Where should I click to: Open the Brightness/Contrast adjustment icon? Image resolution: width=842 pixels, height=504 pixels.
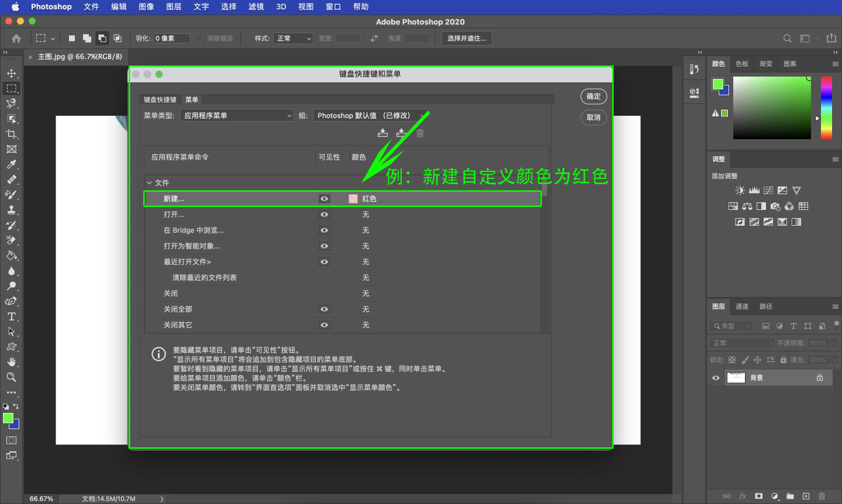(x=740, y=190)
